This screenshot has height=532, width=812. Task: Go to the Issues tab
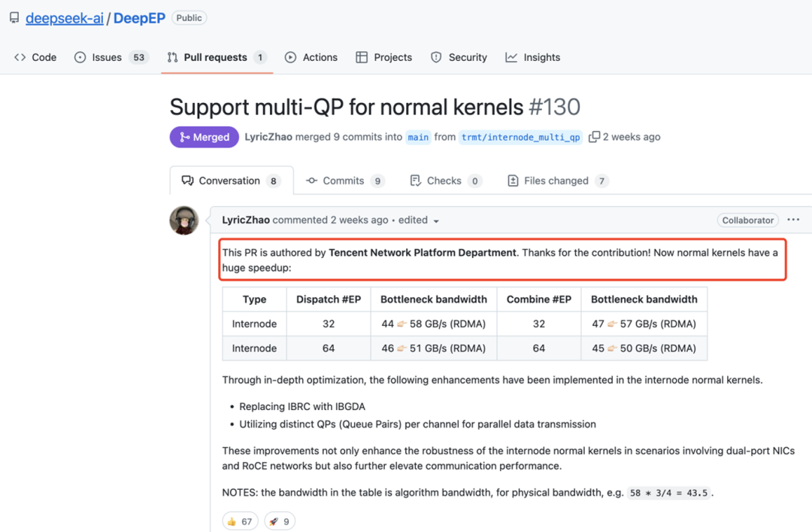coord(111,57)
